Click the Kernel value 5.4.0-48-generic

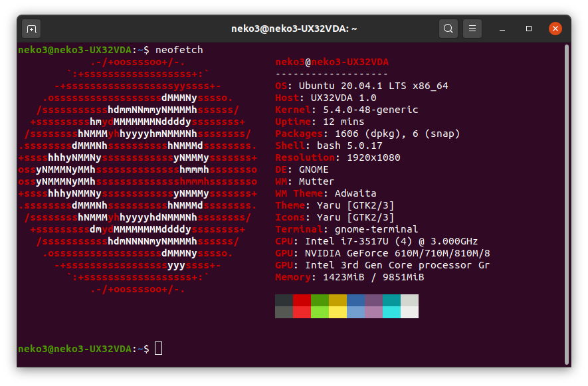371,110
